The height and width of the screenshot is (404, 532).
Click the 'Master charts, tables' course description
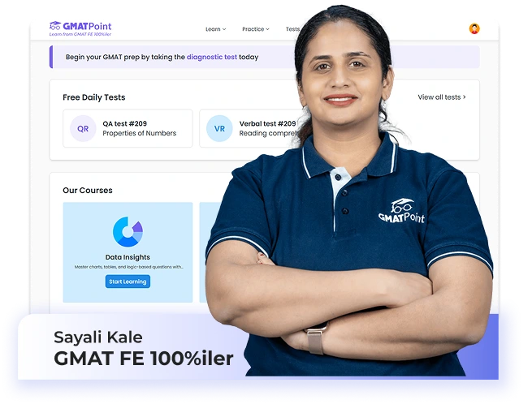128,267
